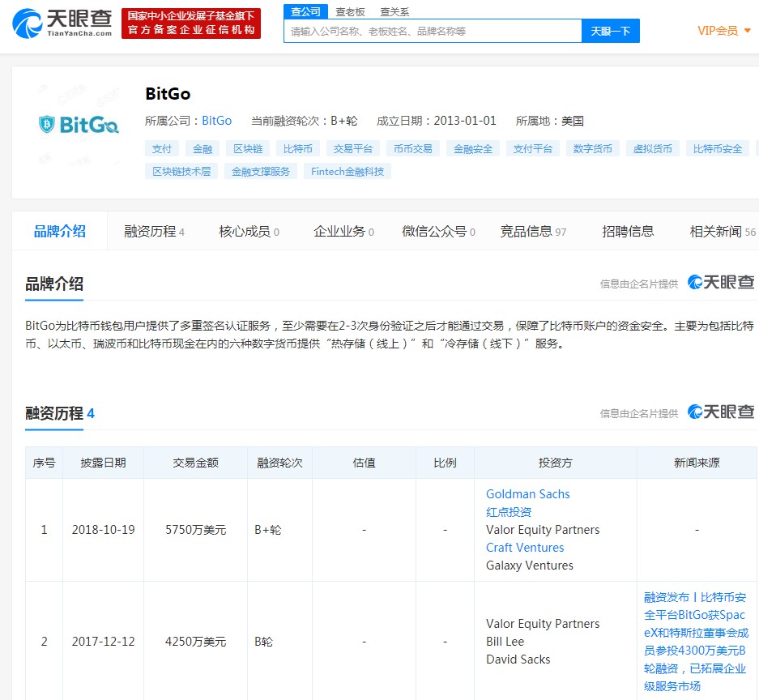Click Galaxy Ventures investor text
The height and width of the screenshot is (700, 759).
coord(530,566)
